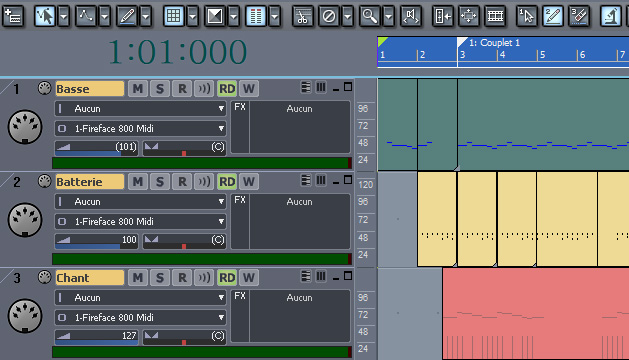Screen dimensions: 629x360
Task: Click the Chant track name field
Action: click(x=89, y=278)
